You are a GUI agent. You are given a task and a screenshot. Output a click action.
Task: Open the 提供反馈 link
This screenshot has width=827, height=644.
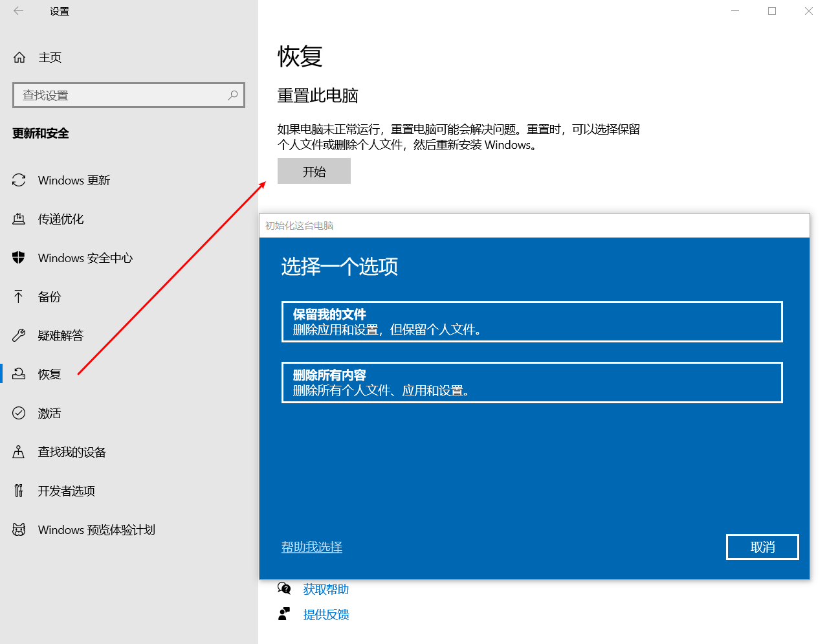[x=325, y=614]
